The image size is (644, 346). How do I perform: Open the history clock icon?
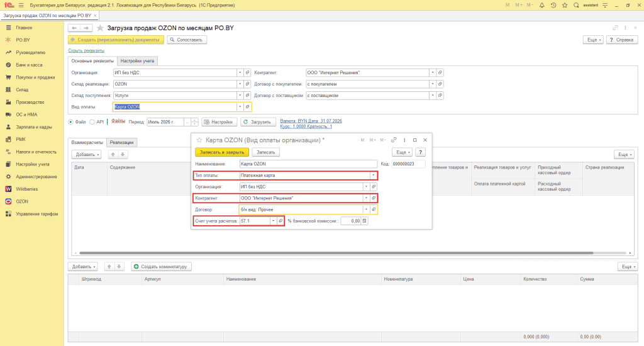click(x=553, y=5)
